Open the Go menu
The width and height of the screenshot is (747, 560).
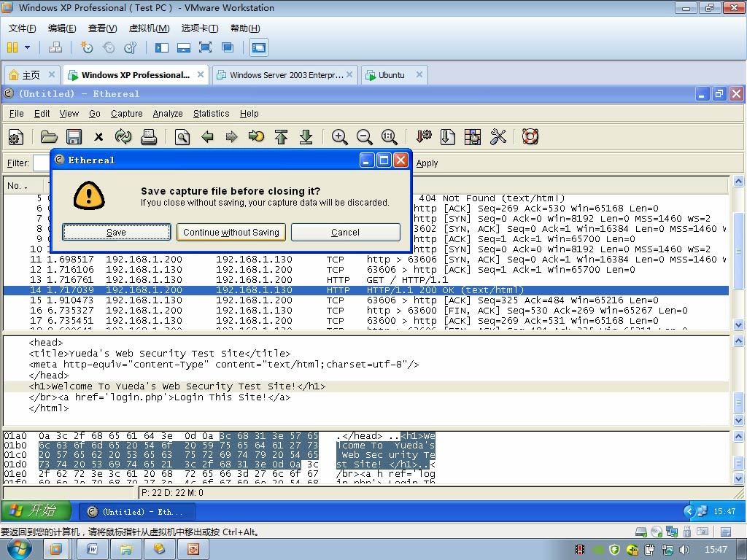(x=94, y=113)
